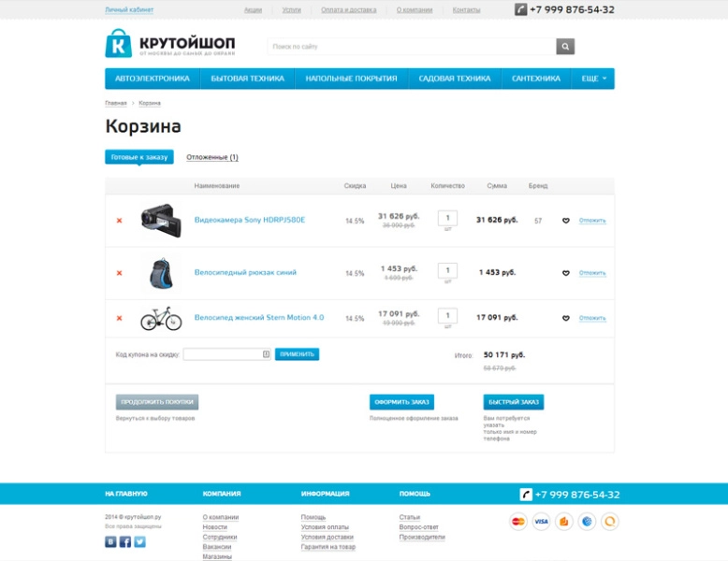
Task: Remove the Sony video camera with red X
Action: [120, 221]
